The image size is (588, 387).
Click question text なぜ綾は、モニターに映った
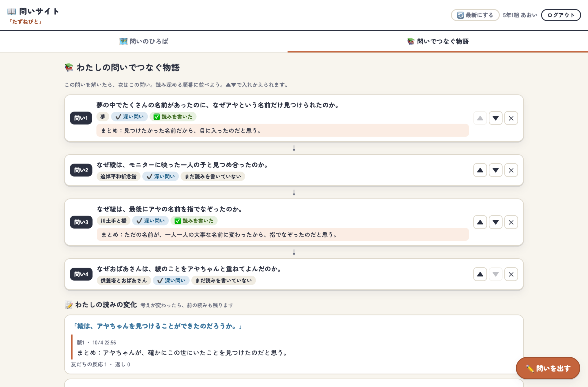183,165
